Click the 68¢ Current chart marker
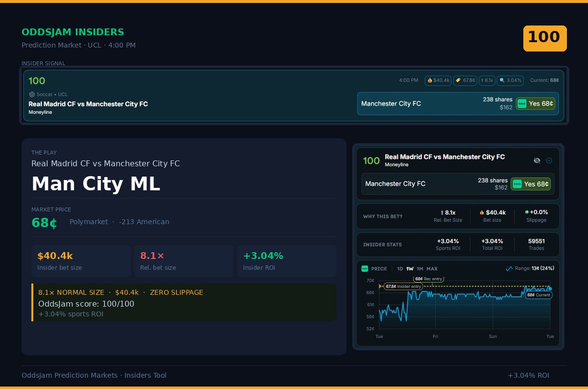Viewport: 588px width, 389px height. pyautogui.click(x=539, y=295)
